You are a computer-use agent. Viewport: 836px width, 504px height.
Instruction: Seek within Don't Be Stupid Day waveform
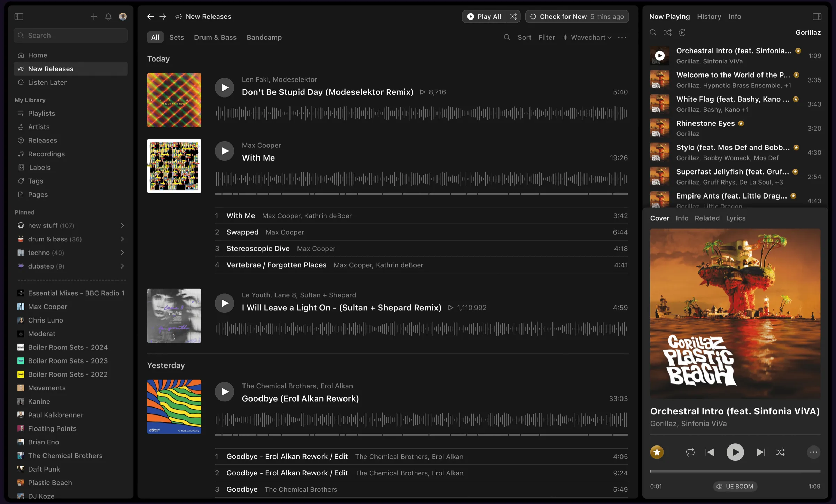tap(421, 113)
